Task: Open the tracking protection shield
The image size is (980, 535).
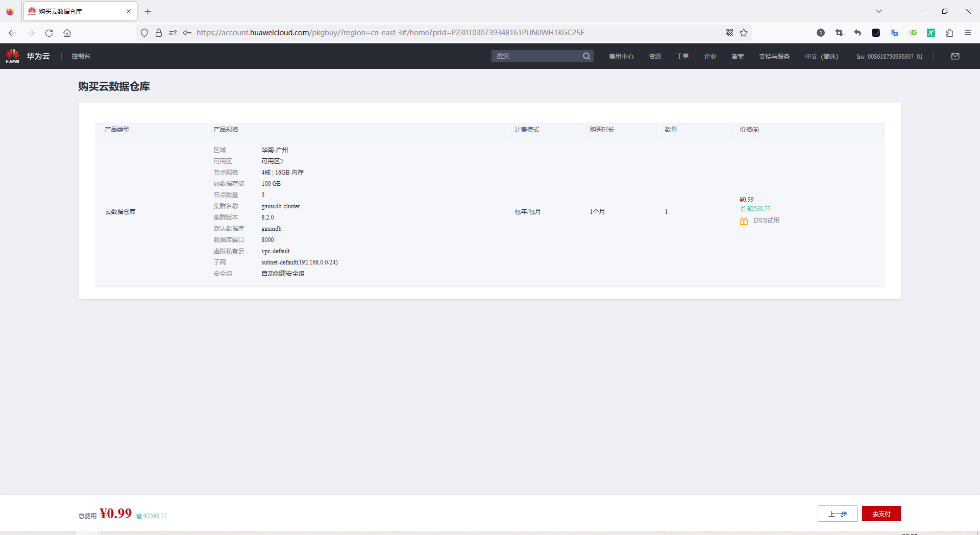Action: 144,33
